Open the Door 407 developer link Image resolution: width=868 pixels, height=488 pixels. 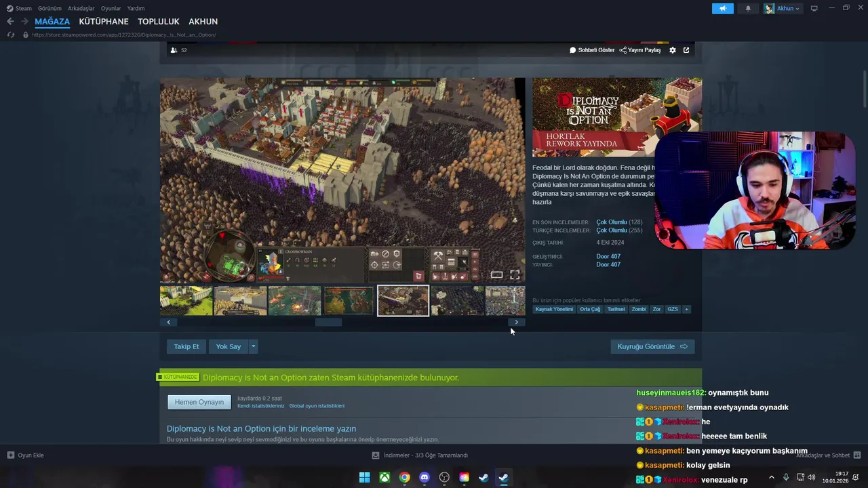coord(608,256)
